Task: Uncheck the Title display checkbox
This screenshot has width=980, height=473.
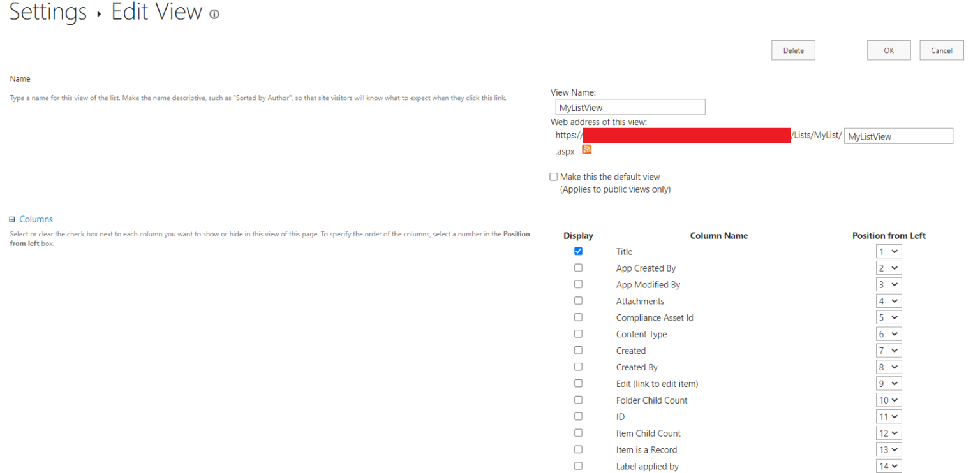Action: click(x=579, y=251)
